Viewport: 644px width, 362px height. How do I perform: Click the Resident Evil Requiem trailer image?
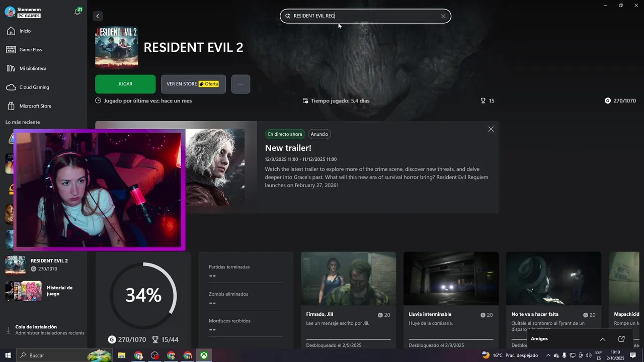coord(215,167)
